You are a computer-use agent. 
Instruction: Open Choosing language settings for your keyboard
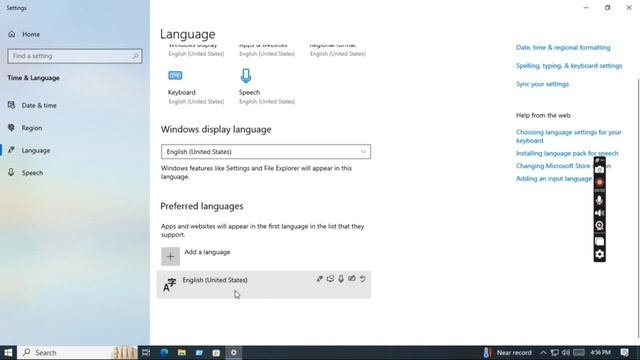tap(569, 136)
